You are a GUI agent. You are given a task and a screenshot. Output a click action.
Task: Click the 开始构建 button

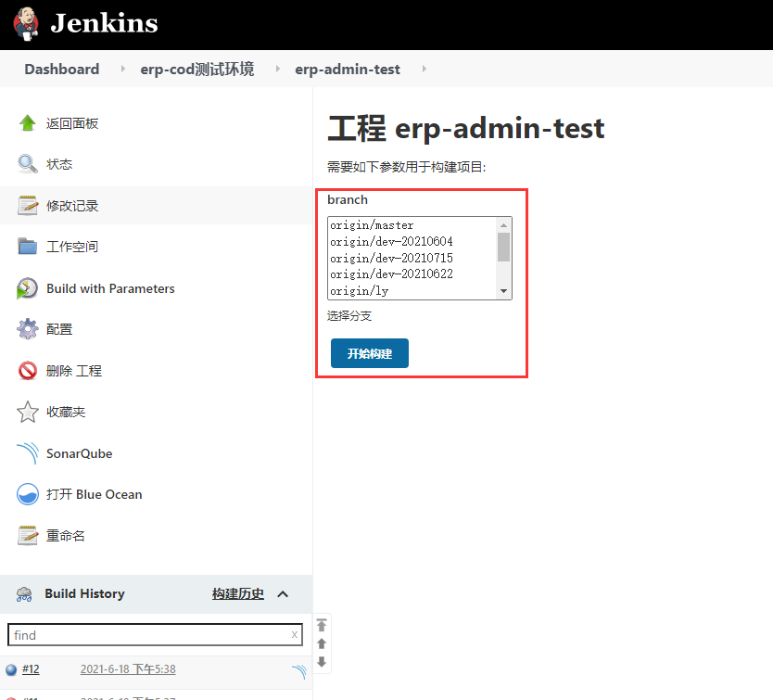click(x=370, y=353)
